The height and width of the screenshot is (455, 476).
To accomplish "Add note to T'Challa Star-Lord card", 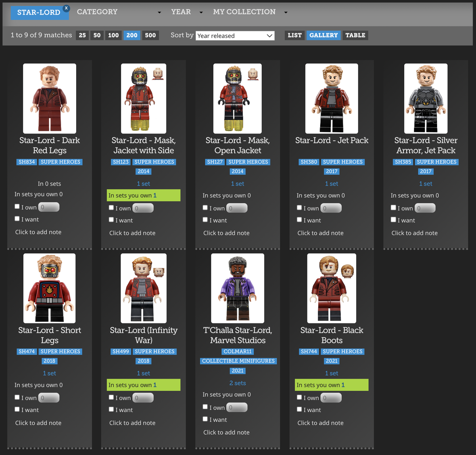I will pos(226,432).
